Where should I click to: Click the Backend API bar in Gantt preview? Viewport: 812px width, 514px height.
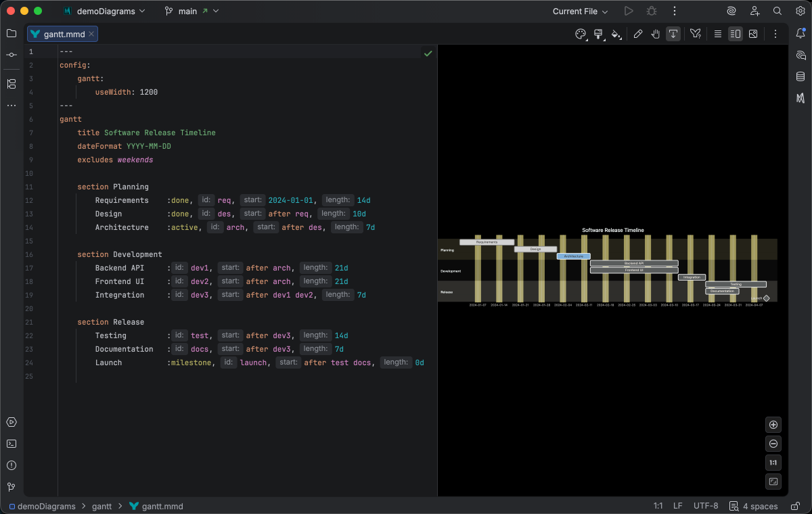coord(634,263)
